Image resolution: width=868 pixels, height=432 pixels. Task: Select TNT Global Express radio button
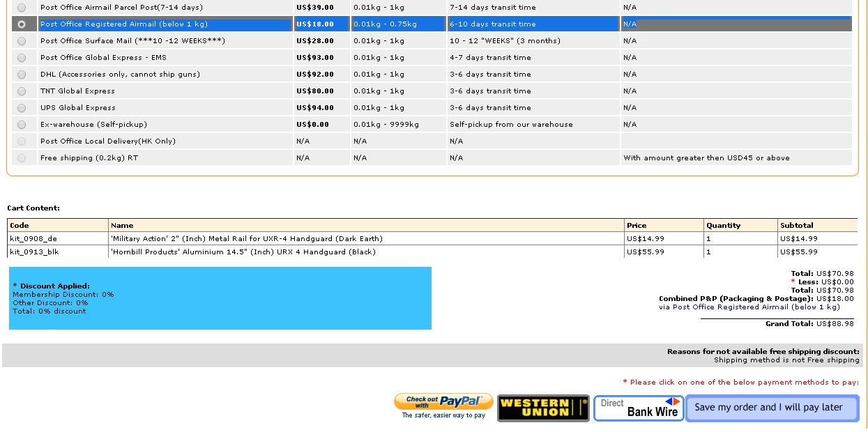pos(22,91)
